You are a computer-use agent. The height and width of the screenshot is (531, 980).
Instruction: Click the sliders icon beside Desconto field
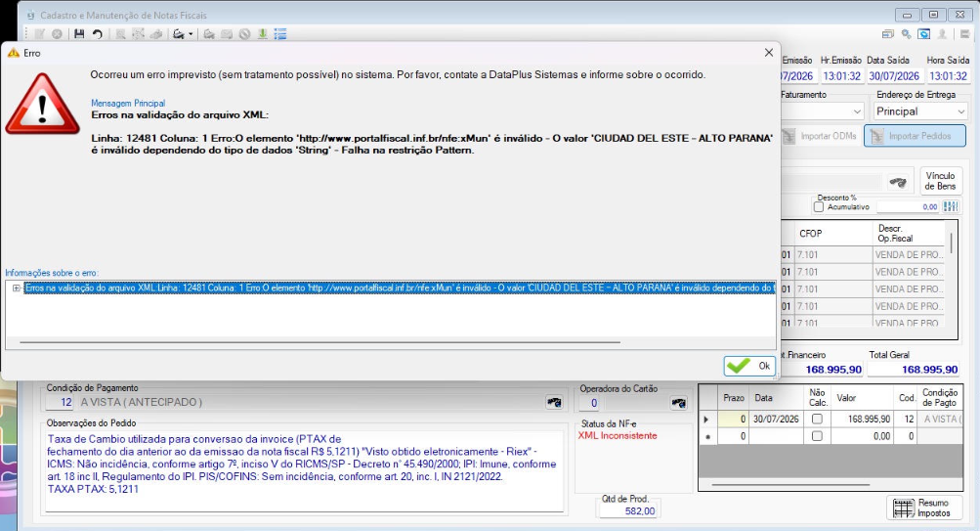tap(950, 206)
